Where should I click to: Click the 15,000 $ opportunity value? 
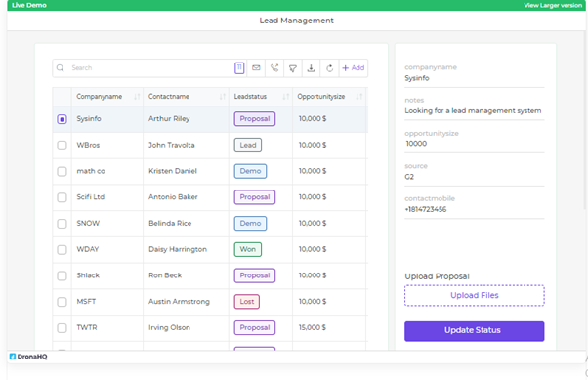(x=313, y=327)
